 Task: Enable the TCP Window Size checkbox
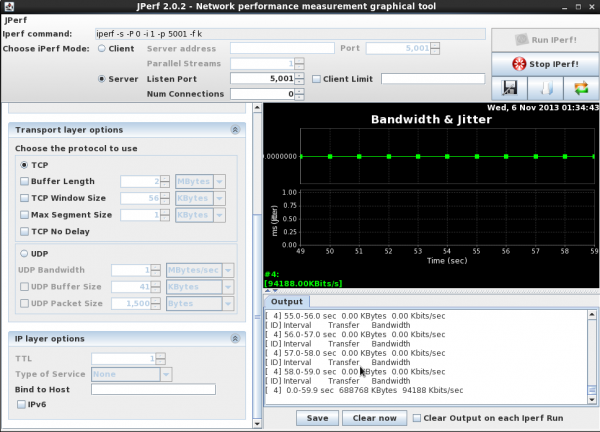point(24,198)
